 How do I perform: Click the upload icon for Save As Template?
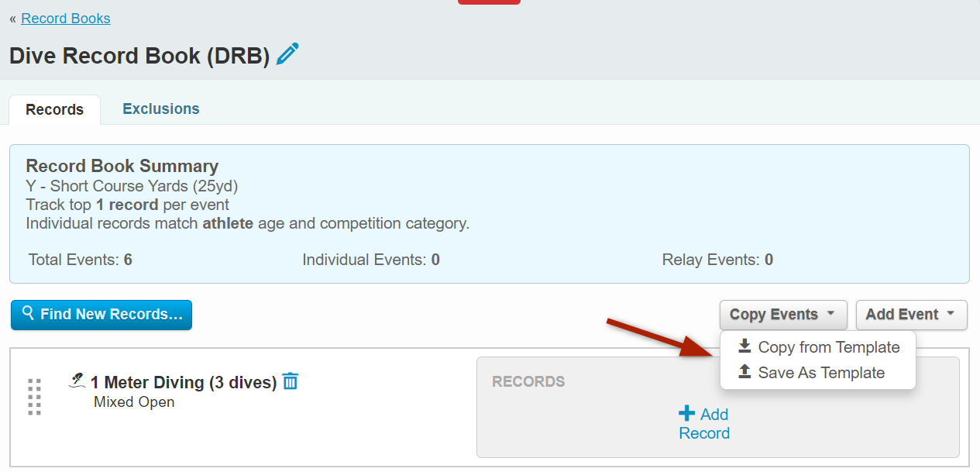pyautogui.click(x=744, y=372)
